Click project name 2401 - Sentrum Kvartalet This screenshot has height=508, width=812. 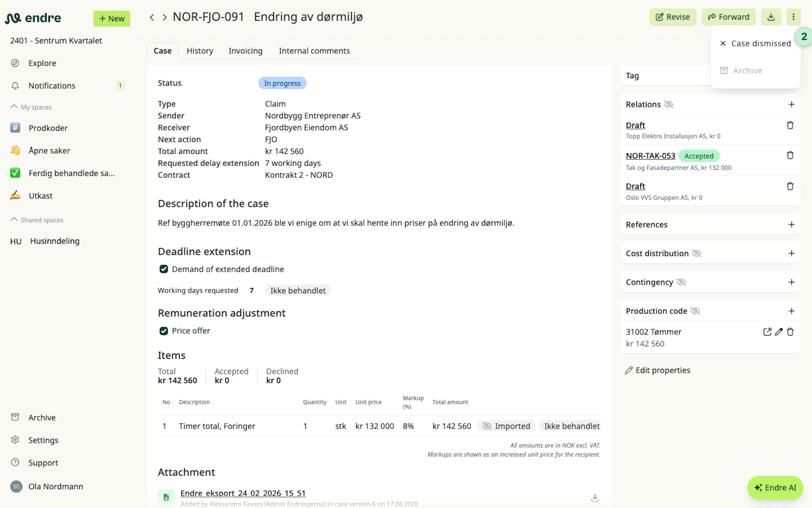tap(56, 41)
